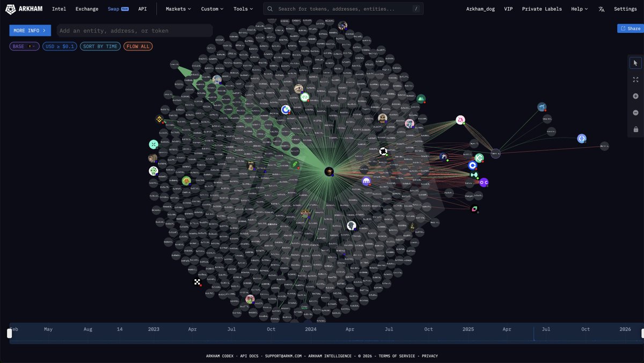
Task: Open the Intel tab
Action: [x=59, y=9]
